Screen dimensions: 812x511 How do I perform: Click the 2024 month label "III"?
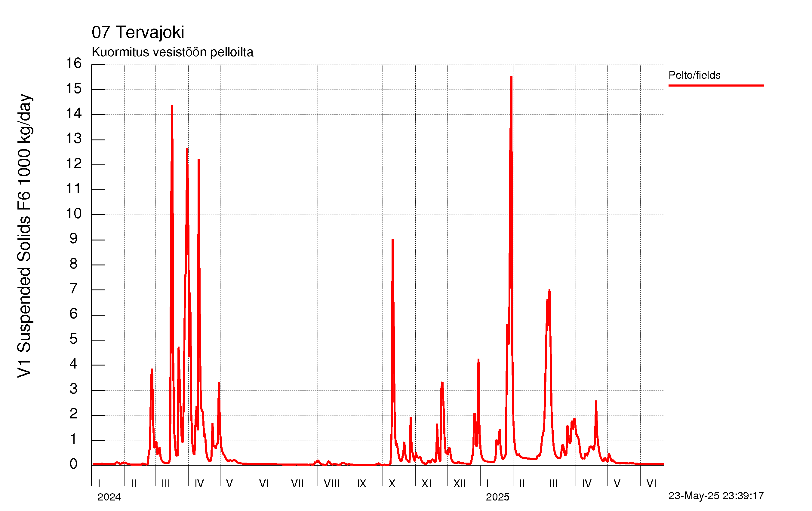[x=166, y=484]
